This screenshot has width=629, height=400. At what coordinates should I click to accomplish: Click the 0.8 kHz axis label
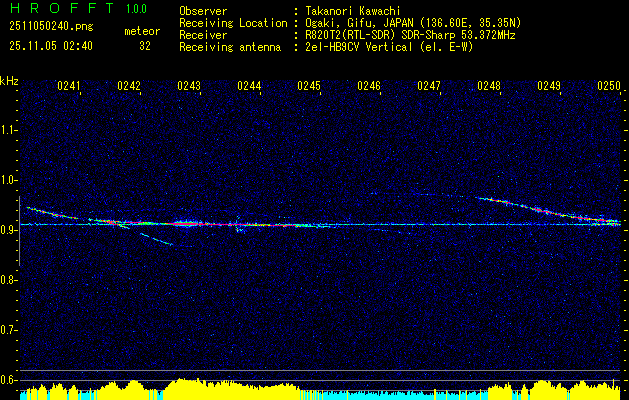(8, 280)
